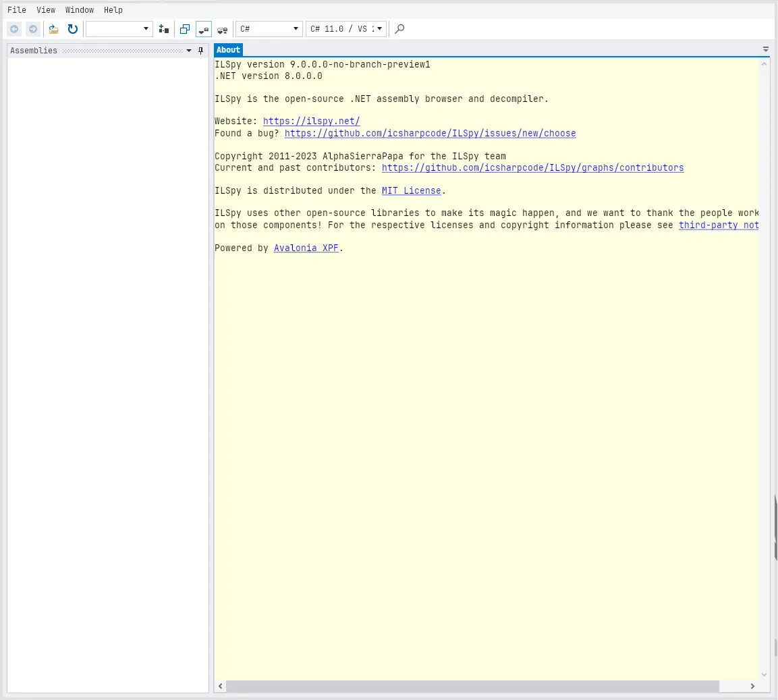778x700 pixels.
Task: Click the '.NET version 8.0.0.0' line
Action: pos(269,76)
